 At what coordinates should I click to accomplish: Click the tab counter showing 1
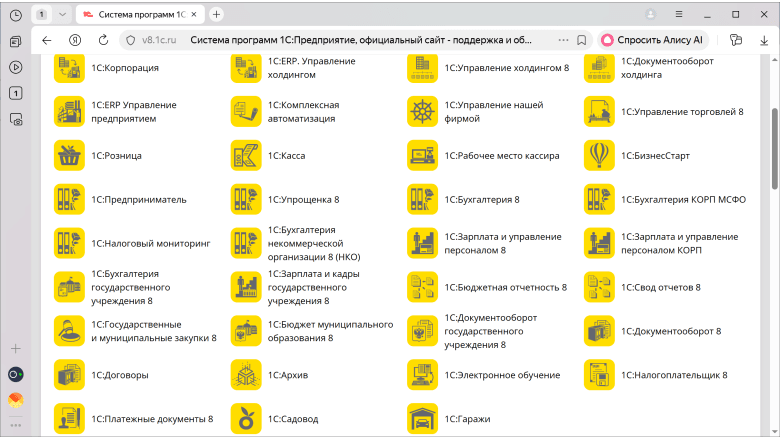coord(42,14)
